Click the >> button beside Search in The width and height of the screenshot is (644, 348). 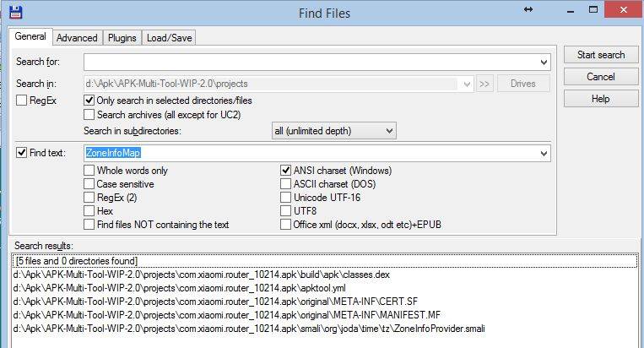pyautogui.click(x=484, y=84)
